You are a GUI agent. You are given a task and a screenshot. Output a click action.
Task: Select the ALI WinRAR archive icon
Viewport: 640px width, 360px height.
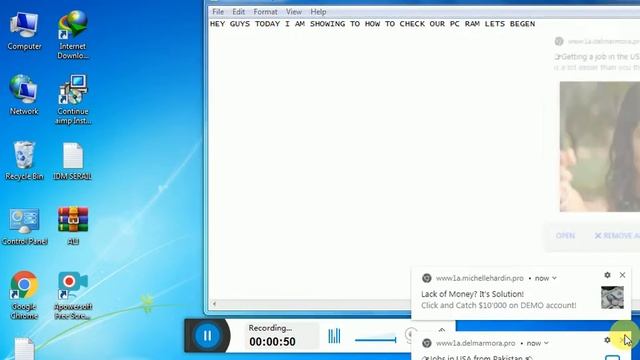pos(73,225)
